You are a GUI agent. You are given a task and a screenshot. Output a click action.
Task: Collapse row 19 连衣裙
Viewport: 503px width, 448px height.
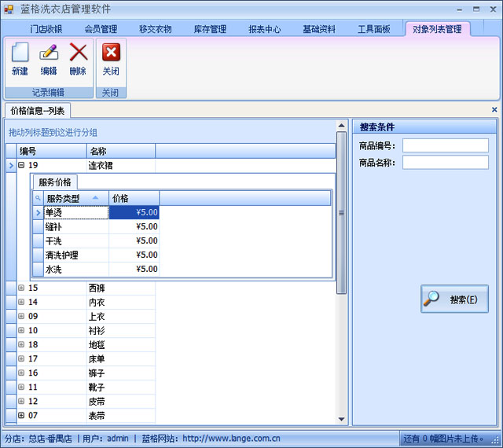pos(21,165)
